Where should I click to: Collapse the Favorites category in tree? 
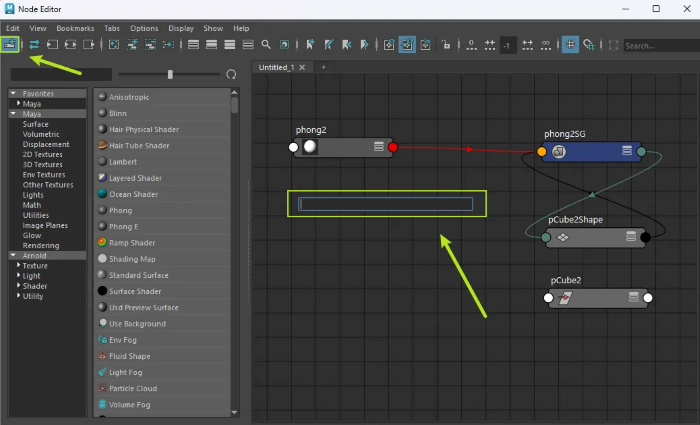(14, 94)
